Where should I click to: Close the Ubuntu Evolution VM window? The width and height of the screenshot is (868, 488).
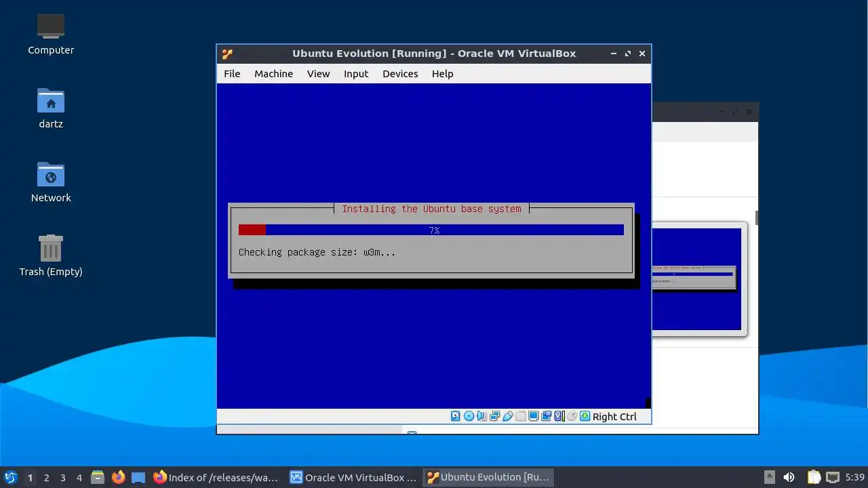642,54
